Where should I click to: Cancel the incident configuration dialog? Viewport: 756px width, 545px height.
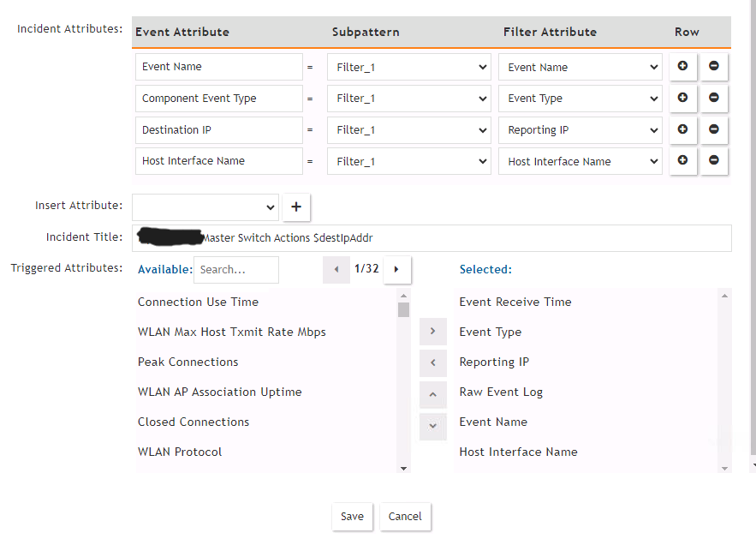[x=405, y=517]
